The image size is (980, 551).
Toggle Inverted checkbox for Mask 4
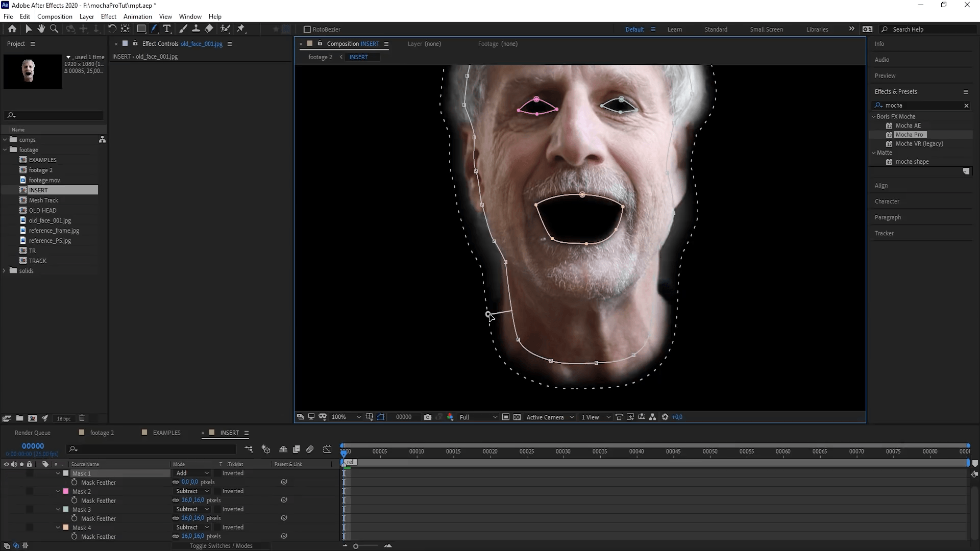[x=218, y=528]
